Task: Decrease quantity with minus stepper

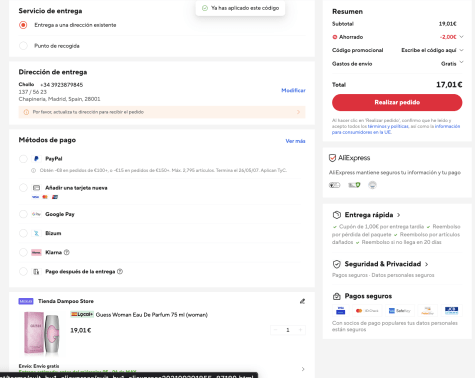Action: (x=275, y=330)
